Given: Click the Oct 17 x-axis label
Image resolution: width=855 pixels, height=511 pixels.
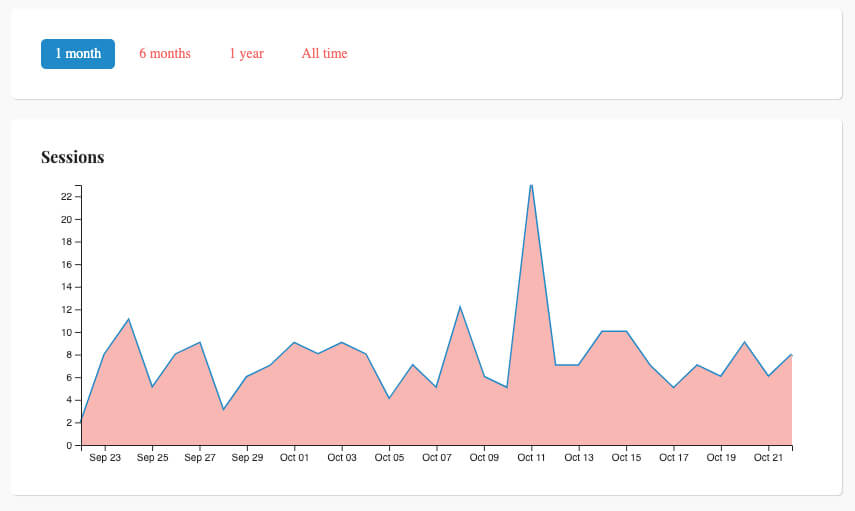Looking at the screenshot, I should (x=673, y=458).
